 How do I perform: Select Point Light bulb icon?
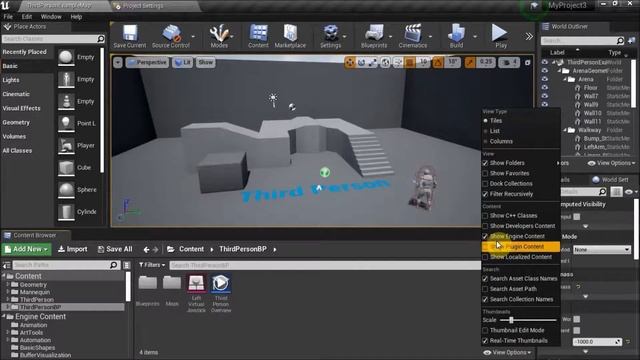66,123
